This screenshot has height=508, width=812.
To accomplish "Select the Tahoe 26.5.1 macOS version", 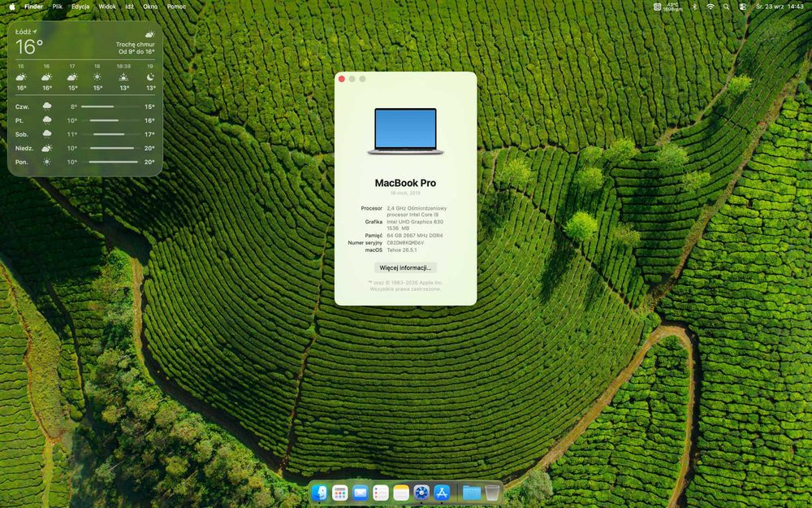I will [x=401, y=250].
